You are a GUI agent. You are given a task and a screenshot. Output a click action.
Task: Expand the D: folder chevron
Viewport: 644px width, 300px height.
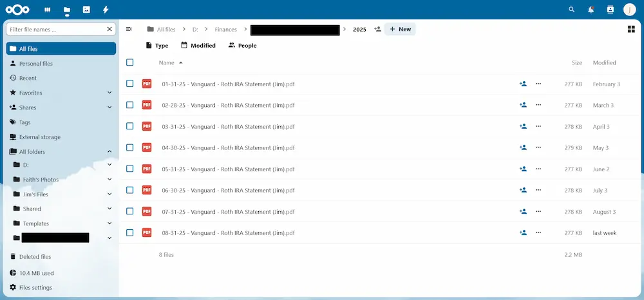point(109,165)
